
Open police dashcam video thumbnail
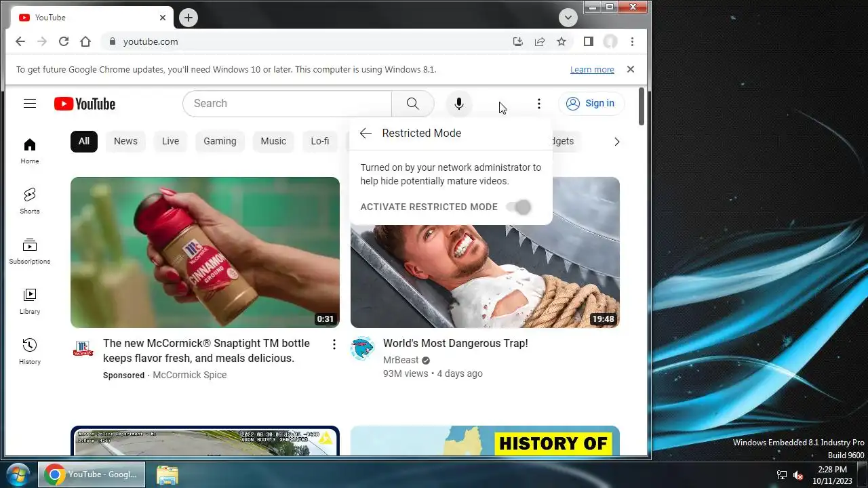coord(205,441)
